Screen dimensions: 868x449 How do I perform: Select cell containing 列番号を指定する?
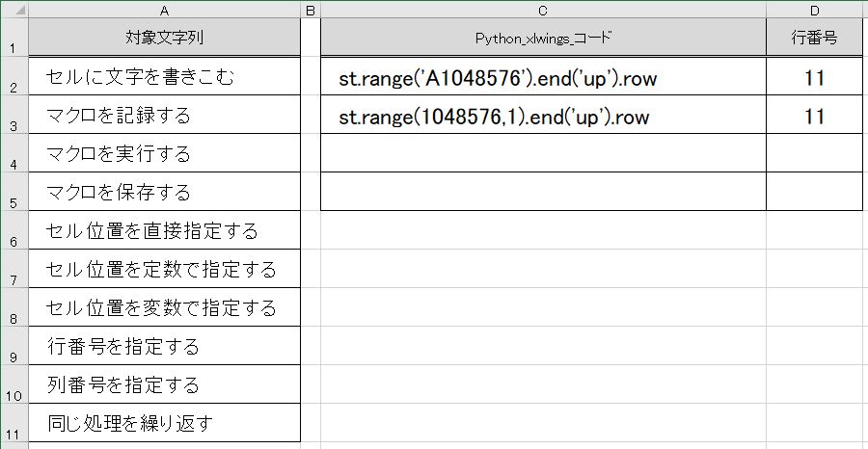point(164,384)
